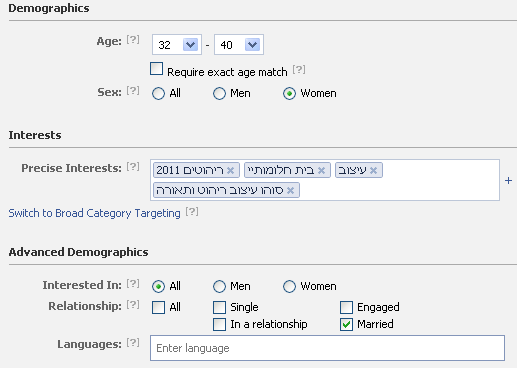Switch to Broad Category Targeting link
This screenshot has height=368, width=517.
(x=94, y=213)
